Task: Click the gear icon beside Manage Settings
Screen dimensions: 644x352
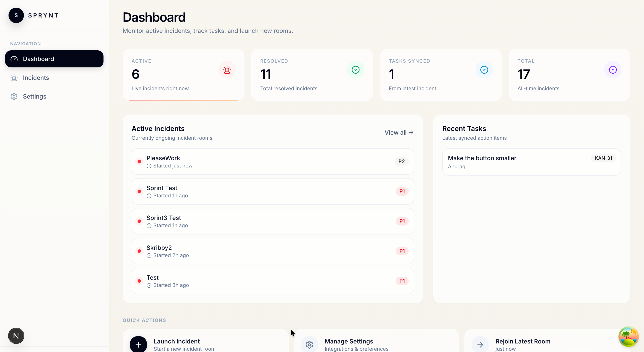Action: pos(309,345)
